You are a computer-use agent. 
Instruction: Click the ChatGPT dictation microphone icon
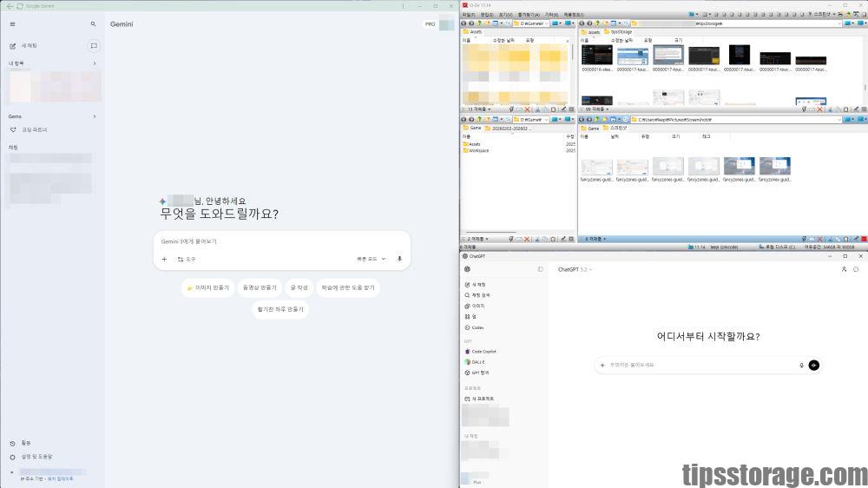(x=801, y=366)
